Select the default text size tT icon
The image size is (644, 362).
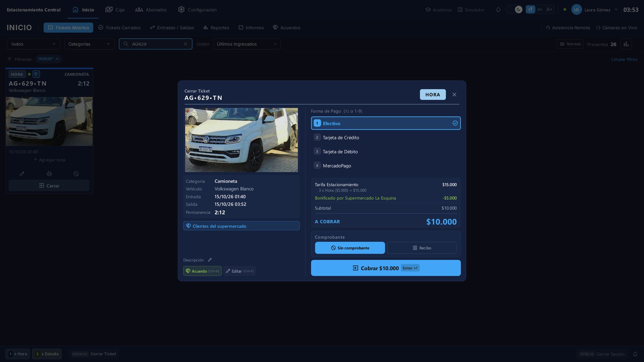[x=530, y=9]
